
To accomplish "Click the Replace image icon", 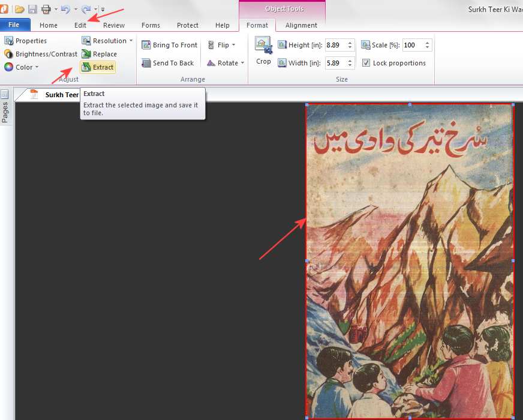I will pyautogui.click(x=86, y=54).
